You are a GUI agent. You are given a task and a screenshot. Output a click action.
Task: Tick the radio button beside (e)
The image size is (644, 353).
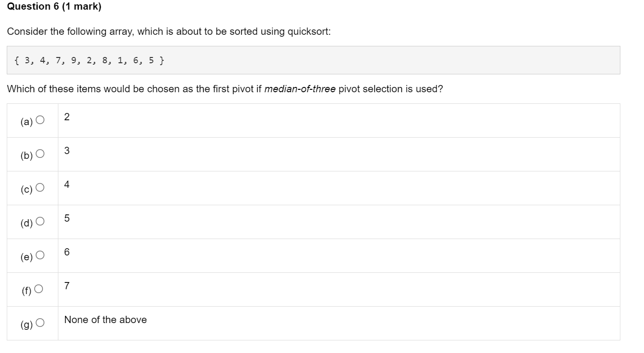(40, 255)
